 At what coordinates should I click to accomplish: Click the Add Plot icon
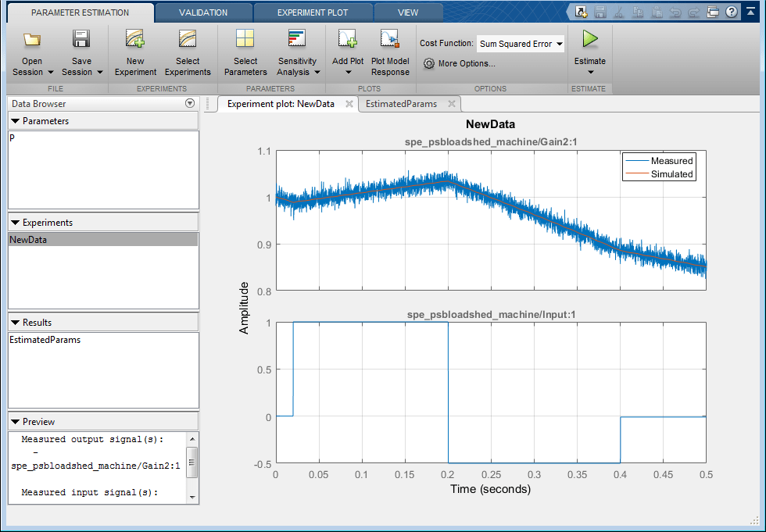(348, 39)
